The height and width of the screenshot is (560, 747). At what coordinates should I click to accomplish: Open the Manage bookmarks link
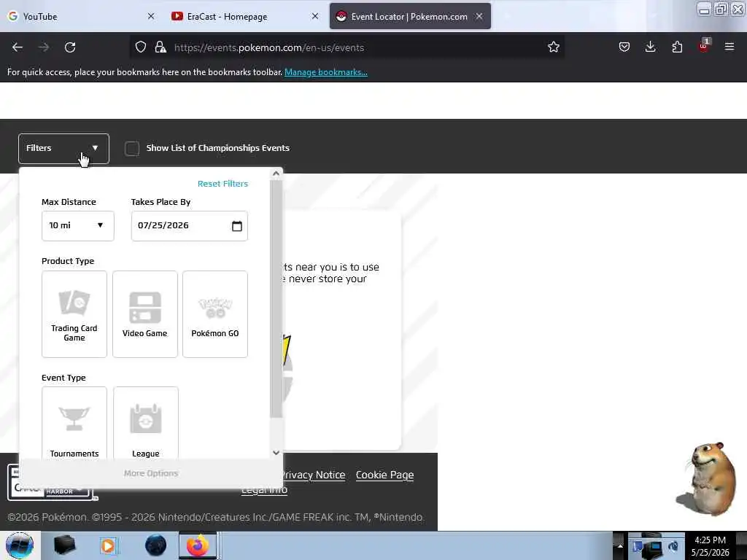click(326, 72)
